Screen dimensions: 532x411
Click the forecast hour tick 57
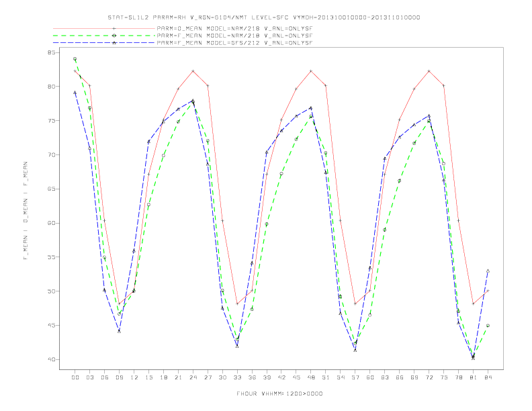click(355, 377)
